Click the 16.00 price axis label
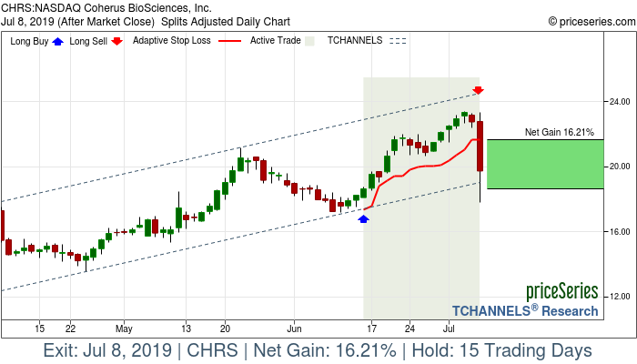Image resolution: width=637 pixels, height=364 pixels. pos(620,231)
